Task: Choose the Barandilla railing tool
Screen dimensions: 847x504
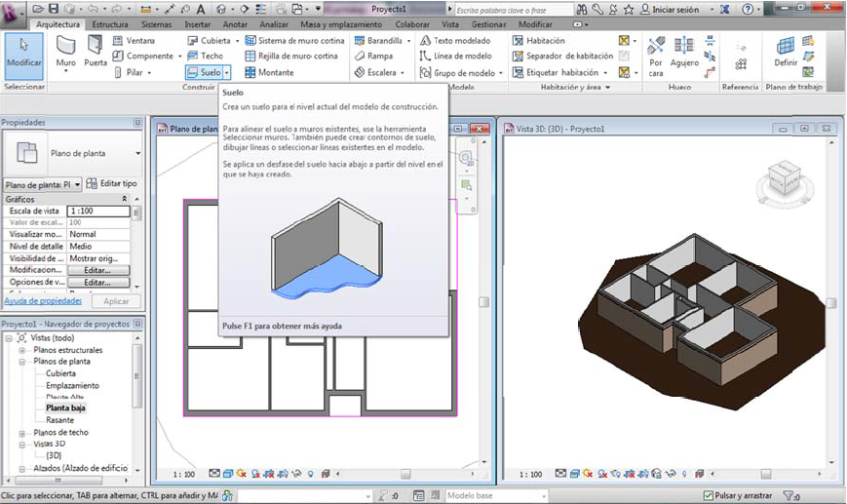Action: pos(378,41)
